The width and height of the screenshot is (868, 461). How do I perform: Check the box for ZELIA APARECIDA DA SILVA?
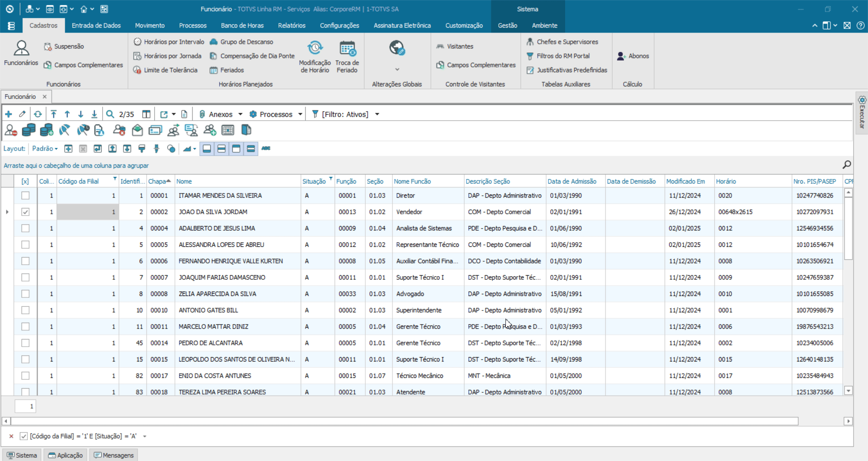click(x=25, y=294)
